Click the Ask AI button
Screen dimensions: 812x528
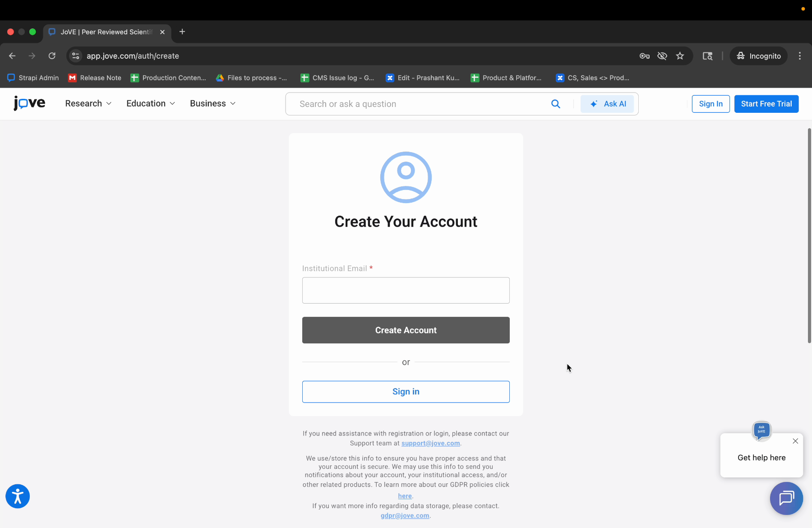point(607,104)
